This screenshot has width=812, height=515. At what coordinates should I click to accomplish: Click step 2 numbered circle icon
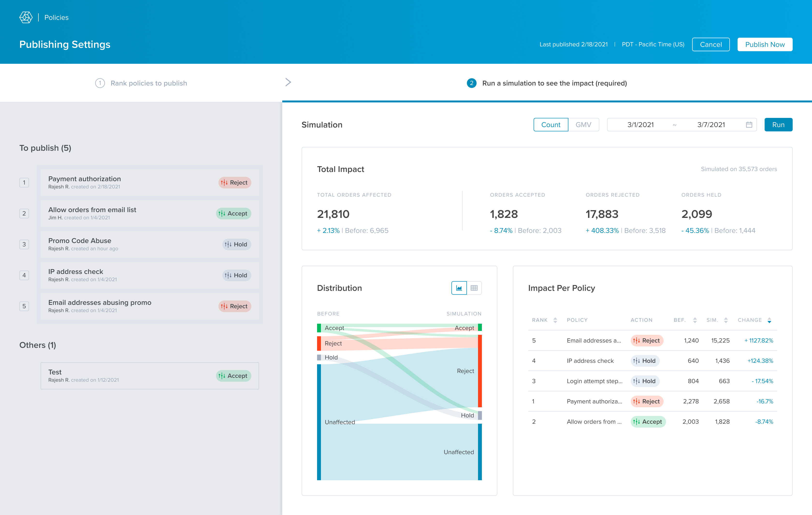coord(471,83)
